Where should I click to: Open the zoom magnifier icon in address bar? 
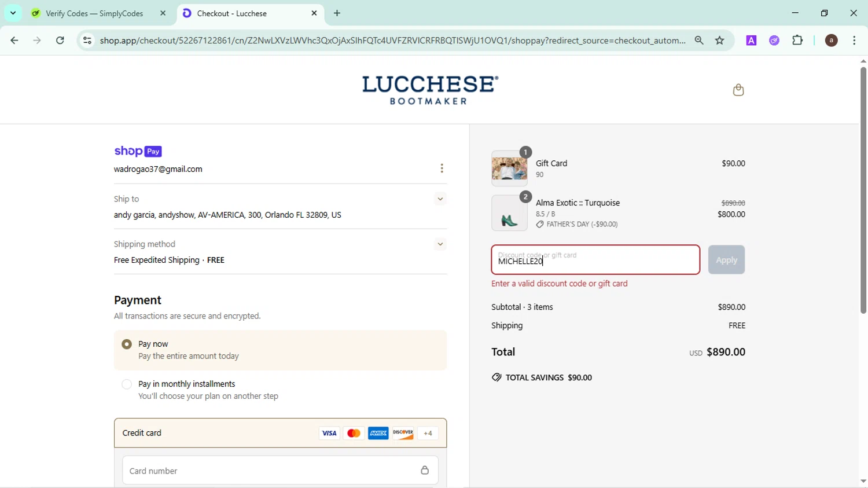(x=699, y=41)
